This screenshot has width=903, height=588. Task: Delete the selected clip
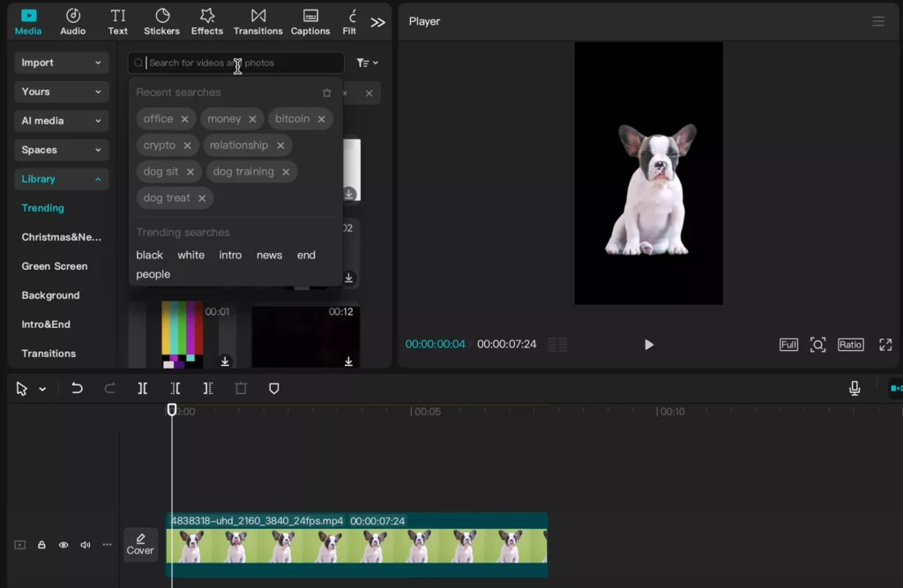coord(241,388)
